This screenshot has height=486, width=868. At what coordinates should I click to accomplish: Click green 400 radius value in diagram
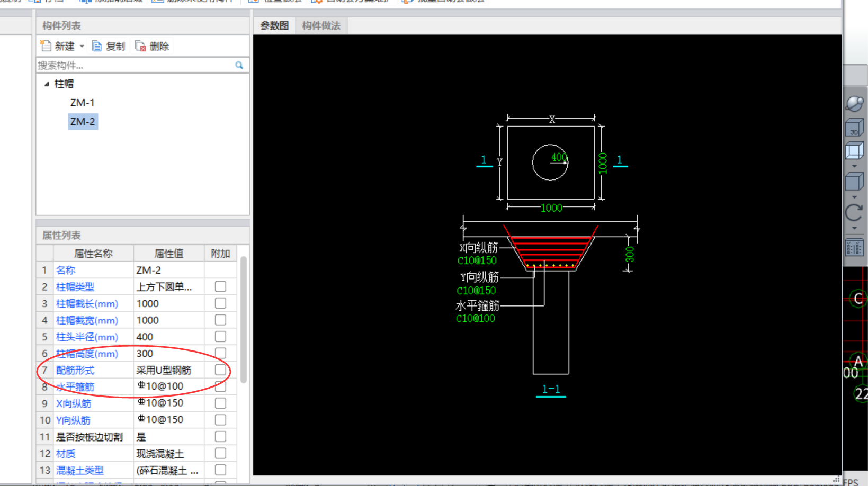tap(559, 157)
